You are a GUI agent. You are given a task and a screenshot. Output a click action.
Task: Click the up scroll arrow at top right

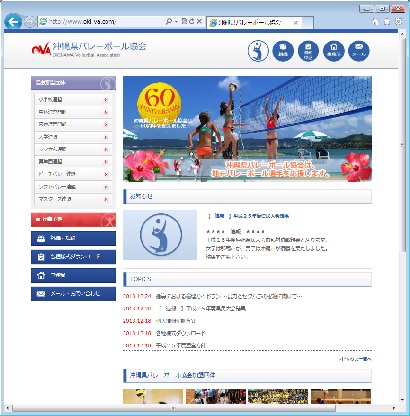pyautogui.click(x=402, y=33)
